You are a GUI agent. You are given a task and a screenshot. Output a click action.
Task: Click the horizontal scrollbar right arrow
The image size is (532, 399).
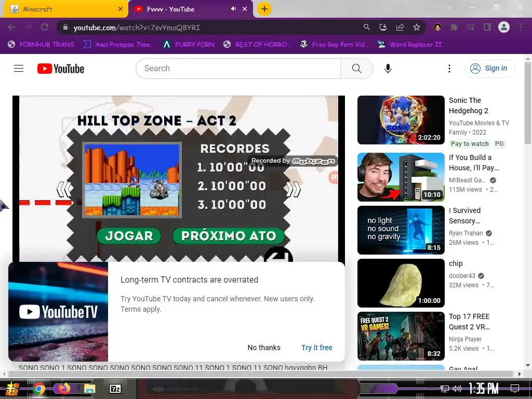click(519, 374)
